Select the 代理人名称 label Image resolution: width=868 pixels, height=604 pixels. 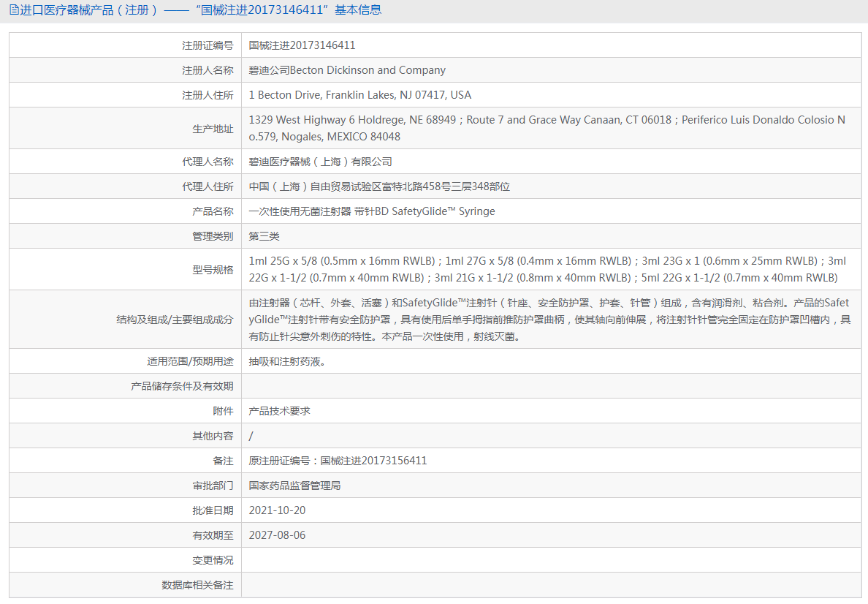coord(208,162)
